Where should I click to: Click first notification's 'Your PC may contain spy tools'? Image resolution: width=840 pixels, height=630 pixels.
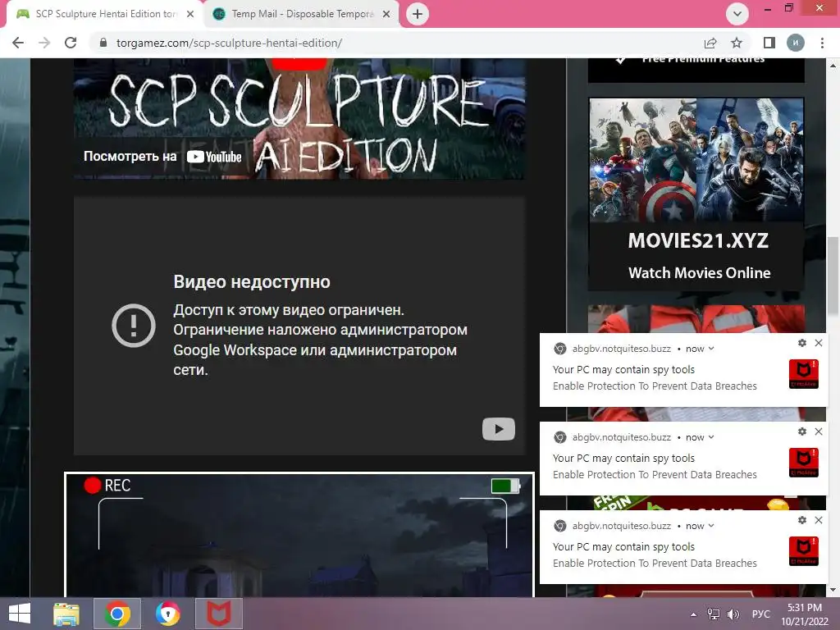623,370
